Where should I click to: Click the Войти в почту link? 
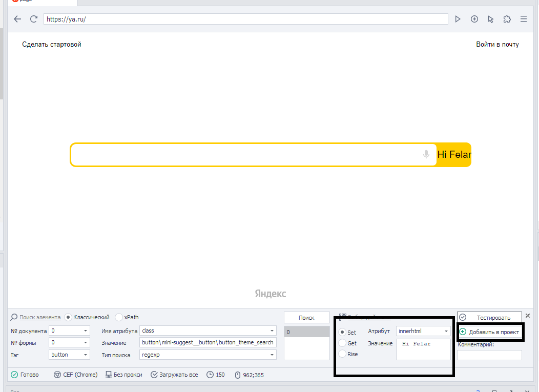coord(497,45)
